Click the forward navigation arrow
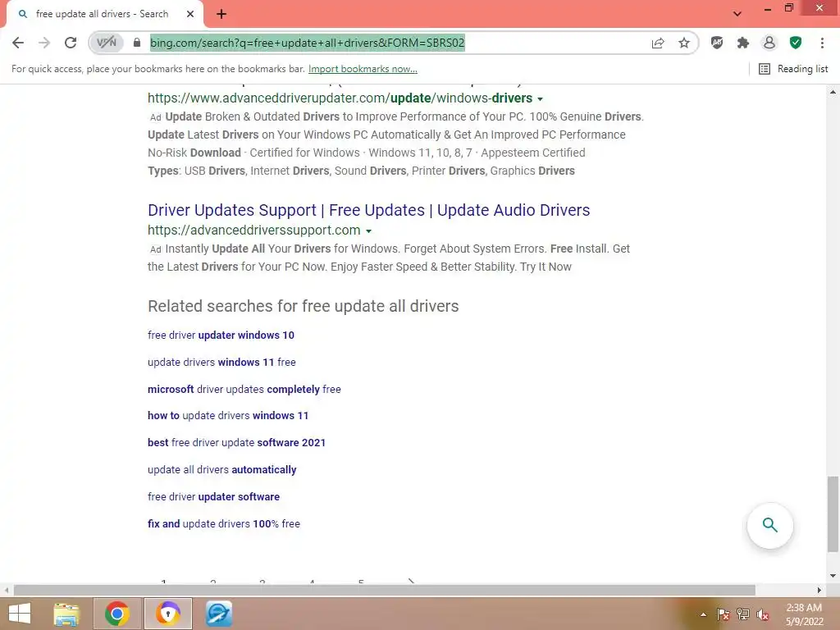Screen dimensions: 840x630 [44, 43]
